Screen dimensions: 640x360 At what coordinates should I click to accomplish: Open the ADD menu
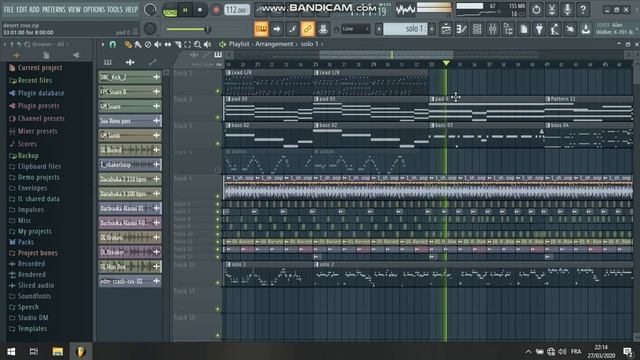click(35, 9)
